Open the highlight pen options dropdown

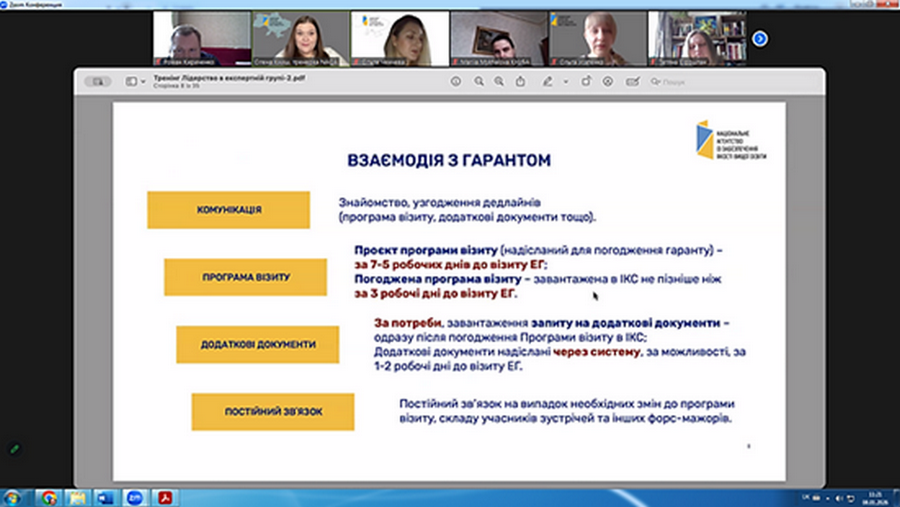tap(565, 81)
